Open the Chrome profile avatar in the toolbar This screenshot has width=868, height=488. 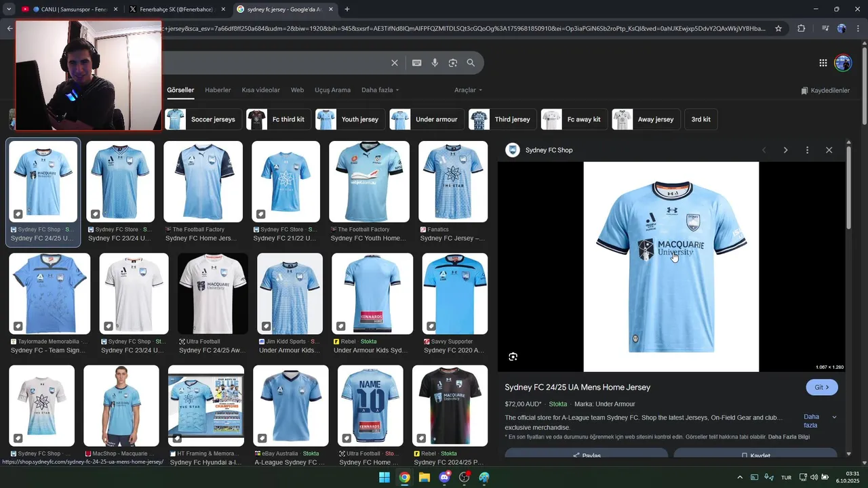coord(842,28)
